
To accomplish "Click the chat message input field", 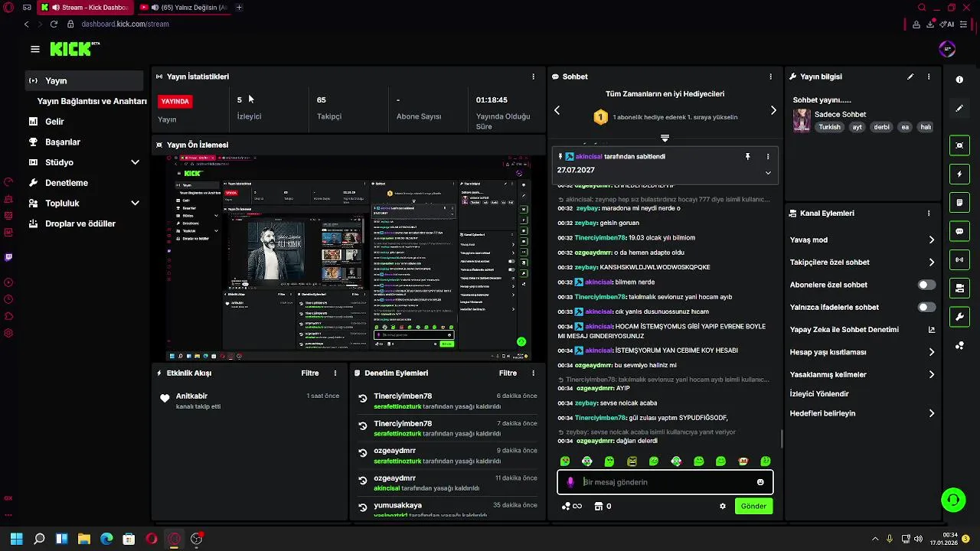I will [x=665, y=482].
